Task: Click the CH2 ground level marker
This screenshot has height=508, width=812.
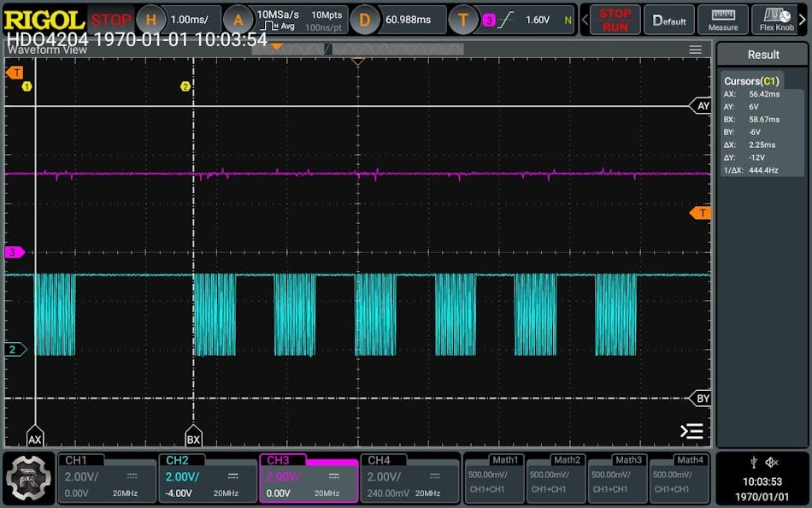Action: 15,349
